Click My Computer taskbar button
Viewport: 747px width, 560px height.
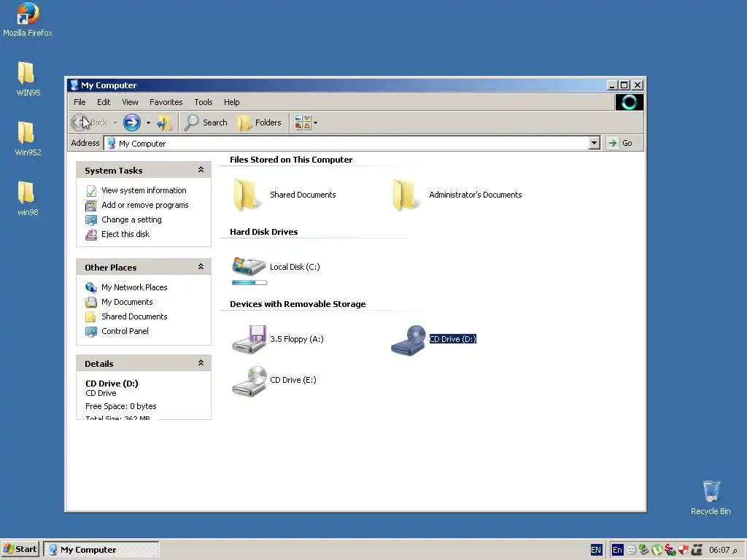(x=101, y=550)
